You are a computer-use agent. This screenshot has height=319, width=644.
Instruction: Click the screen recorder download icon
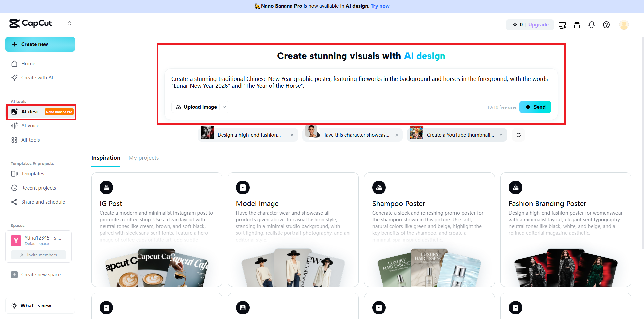point(562,25)
